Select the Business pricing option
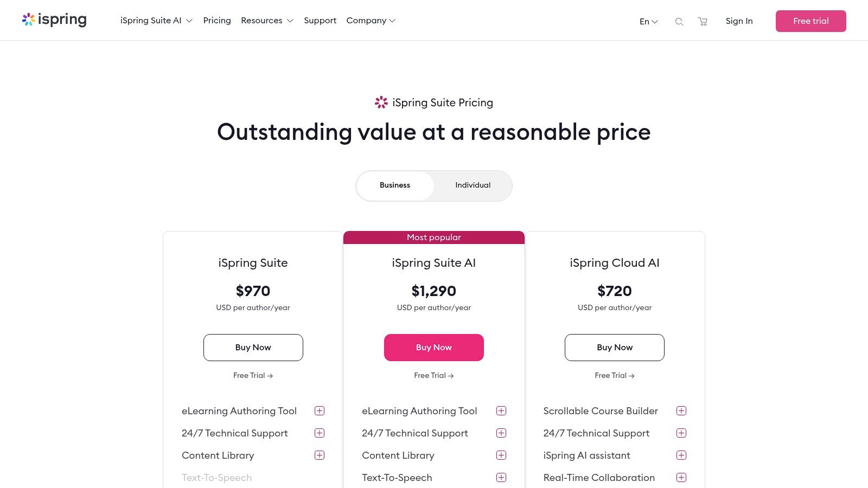 coord(395,185)
